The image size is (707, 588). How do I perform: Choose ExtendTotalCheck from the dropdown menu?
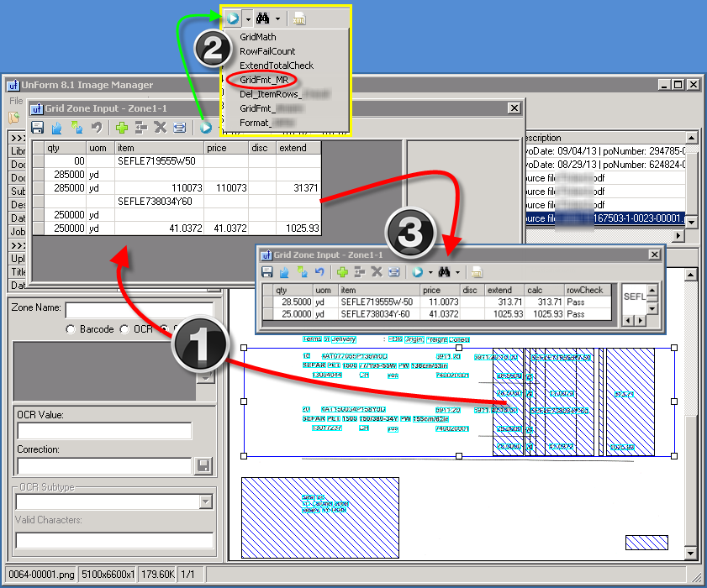pos(276,66)
